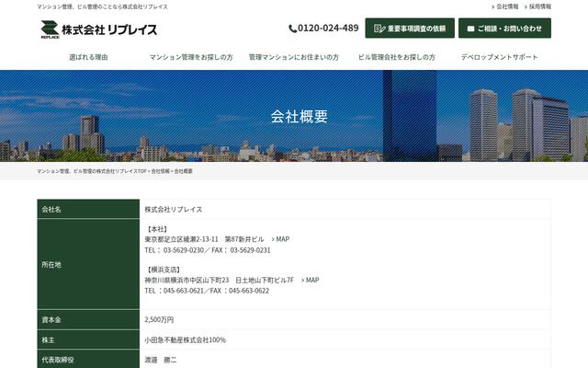The width and height of the screenshot is (588, 368).
Task: Click the cityscape banner image
Action: tap(294, 116)
